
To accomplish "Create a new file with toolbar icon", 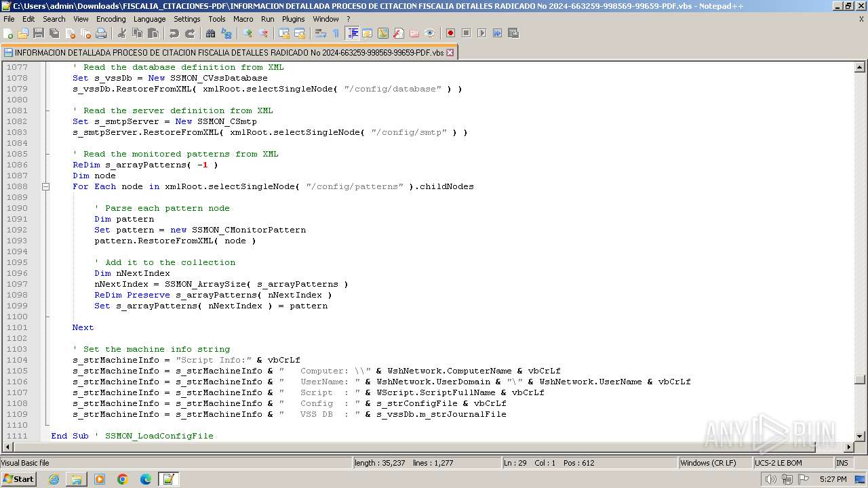I will (x=8, y=33).
